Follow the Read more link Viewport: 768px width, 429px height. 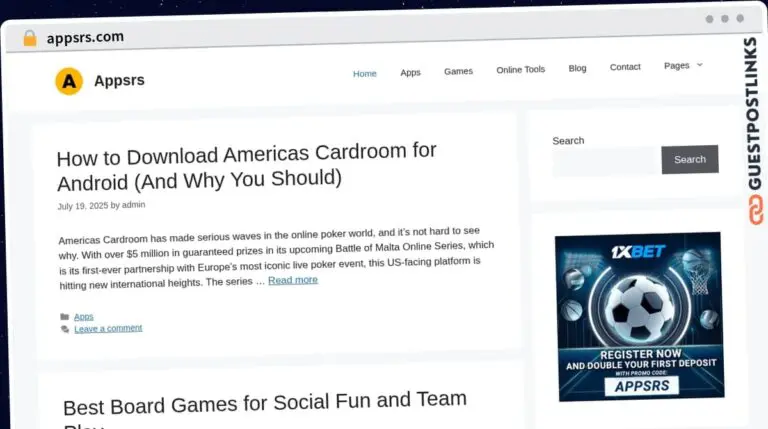[x=293, y=280]
